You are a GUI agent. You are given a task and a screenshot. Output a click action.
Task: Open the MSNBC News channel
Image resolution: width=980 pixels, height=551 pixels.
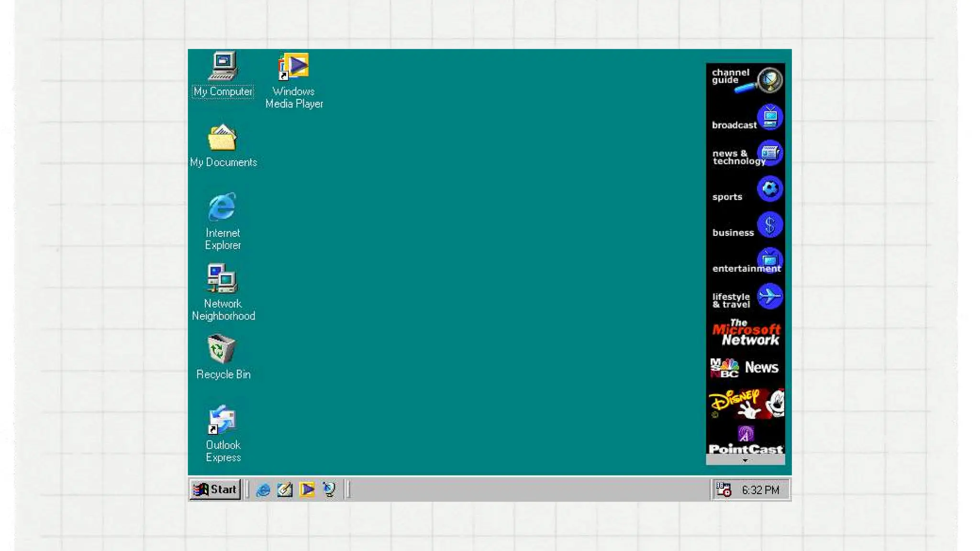click(x=746, y=368)
